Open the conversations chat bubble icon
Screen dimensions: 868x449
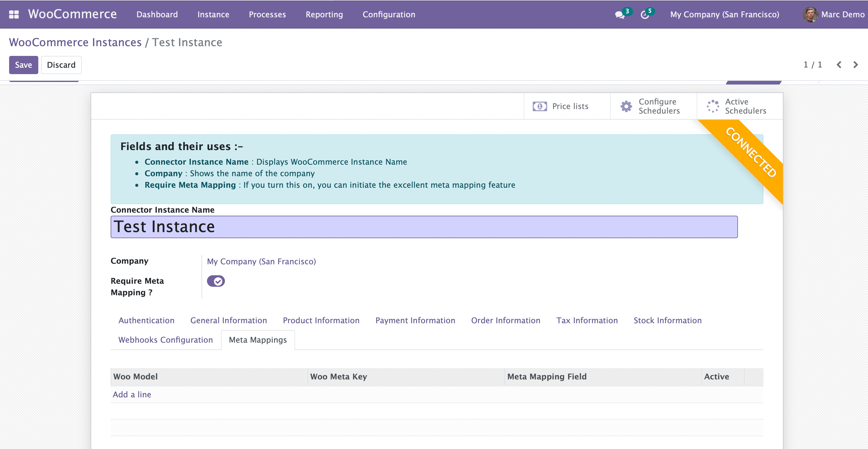pyautogui.click(x=619, y=15)
